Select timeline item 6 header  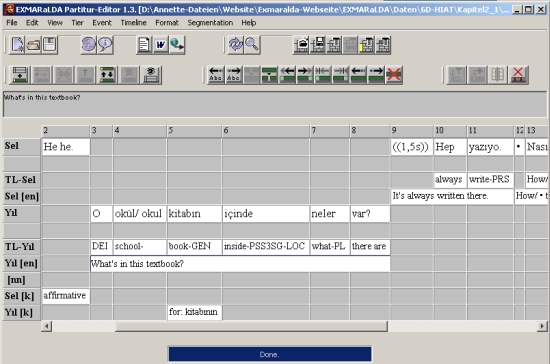pyautogui.click(x=266, y=131)
